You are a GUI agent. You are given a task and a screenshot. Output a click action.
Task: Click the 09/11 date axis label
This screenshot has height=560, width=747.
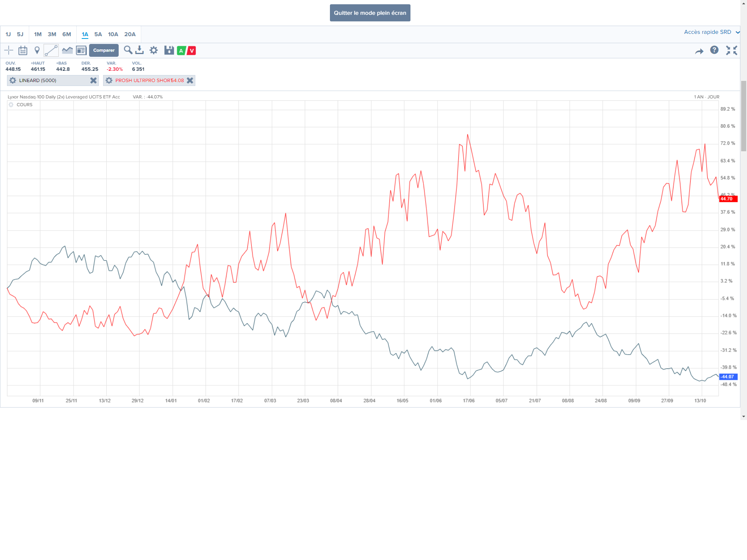click(x=38, y=401)
